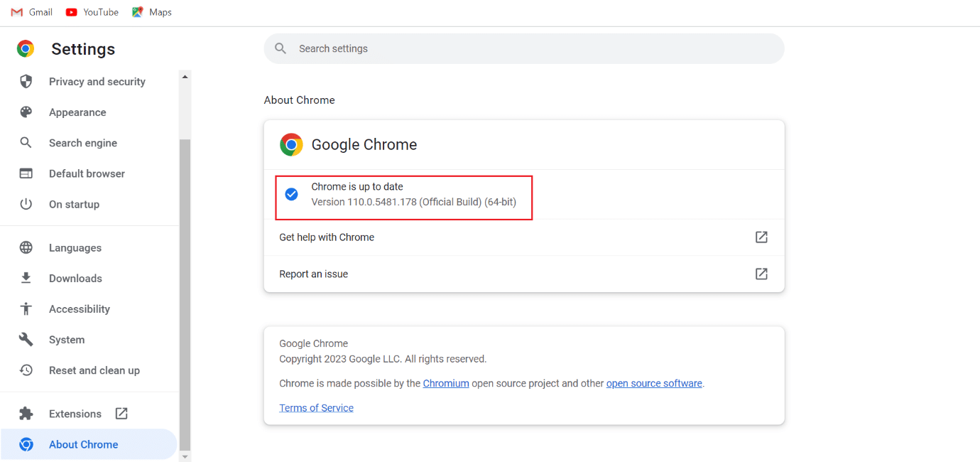Click the System wrench icon
This screenshot has height=462, width=980.
pyautogui.click(x=26, y=339)
